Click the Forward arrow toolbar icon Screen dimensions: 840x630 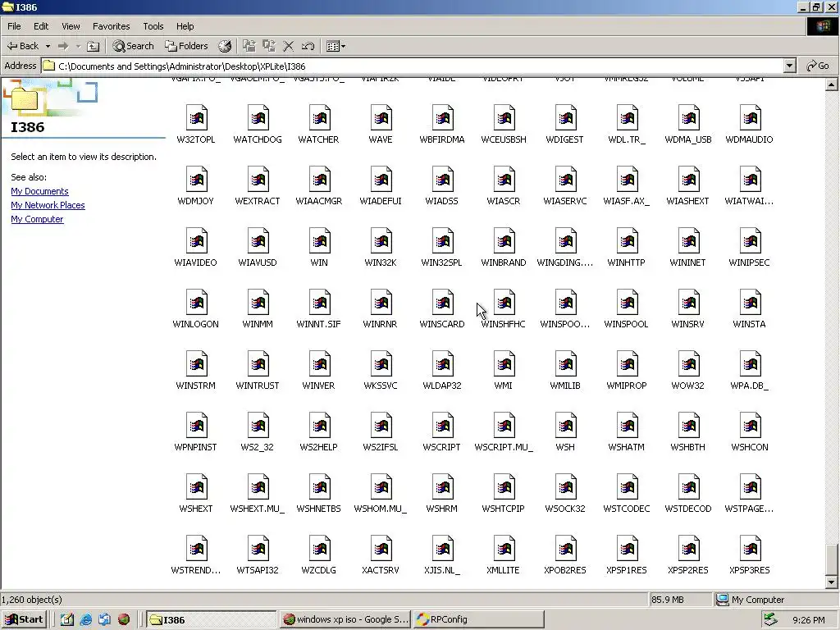coord(63,46)
